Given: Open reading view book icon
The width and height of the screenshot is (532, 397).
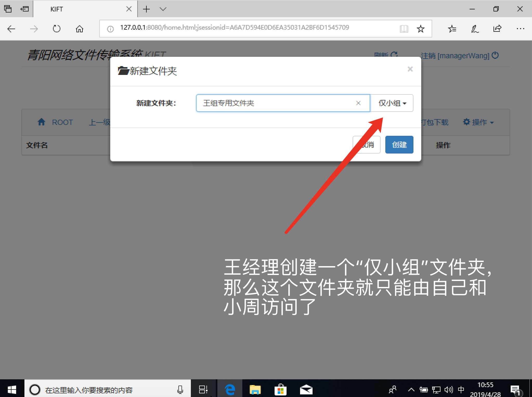Looking at the screenshot, I should [404, 29].
